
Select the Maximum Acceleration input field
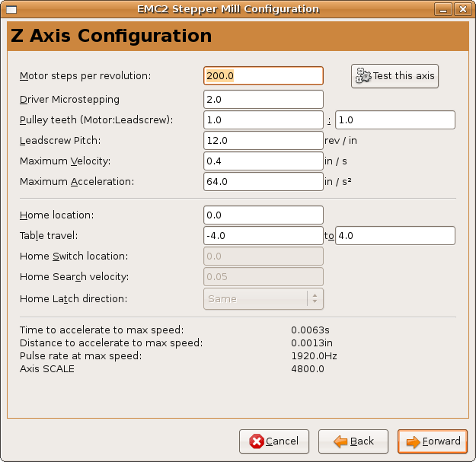click(x=264, y=182)
